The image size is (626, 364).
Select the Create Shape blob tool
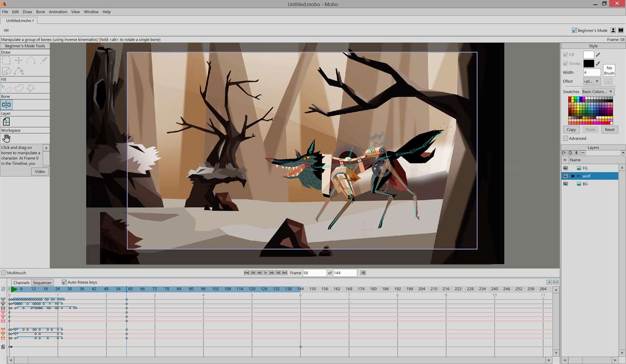click(19, 88)
